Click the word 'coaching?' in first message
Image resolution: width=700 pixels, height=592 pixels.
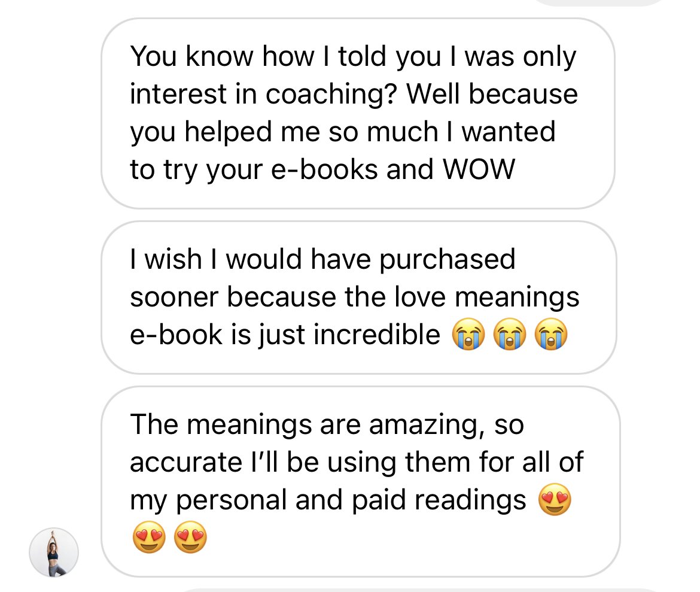pyautogui.click(x=331, y=95)
